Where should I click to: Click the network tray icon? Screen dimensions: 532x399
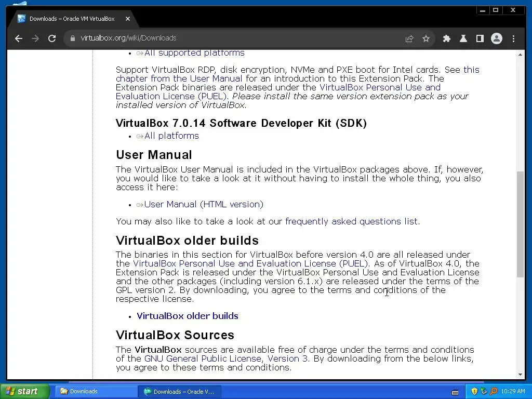click(484, 391)
